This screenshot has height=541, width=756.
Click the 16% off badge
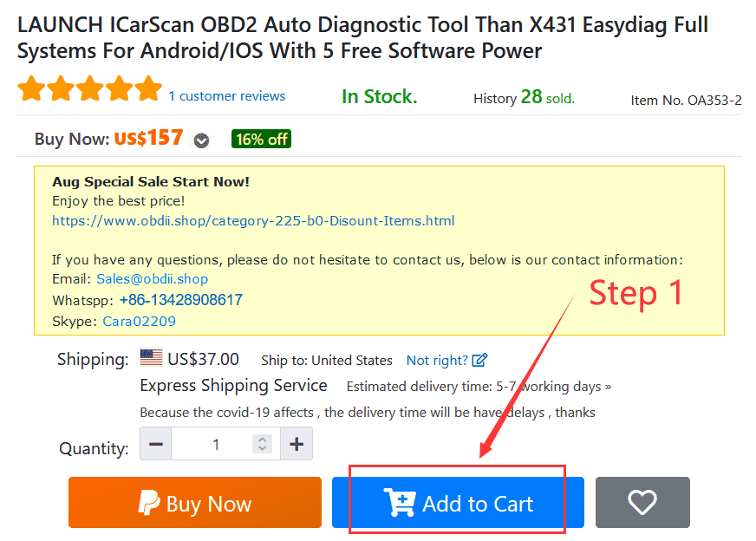(x=261, y=140)
